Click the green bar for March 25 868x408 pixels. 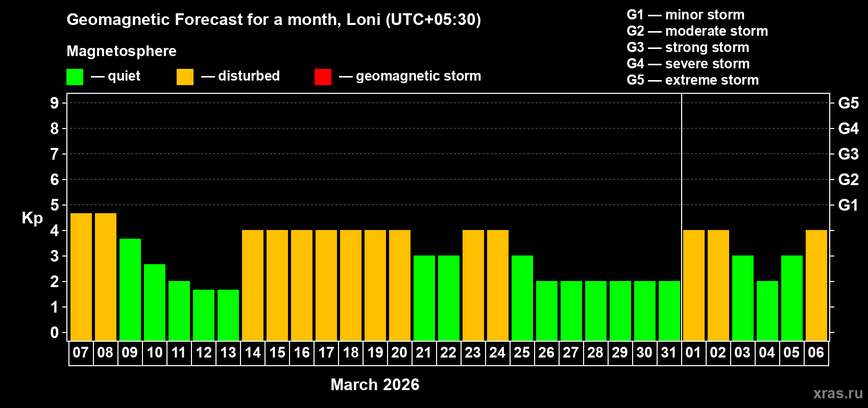tap(522, 298)
